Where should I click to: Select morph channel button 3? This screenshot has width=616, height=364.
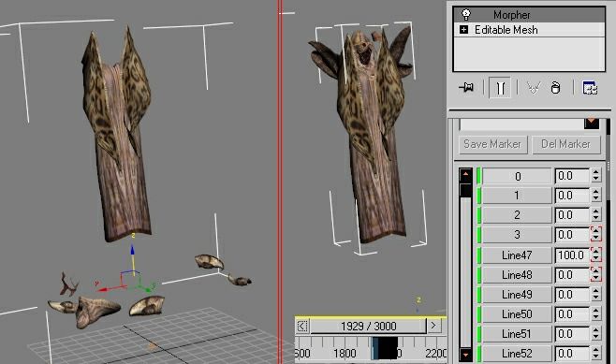[x=517, y=235]
